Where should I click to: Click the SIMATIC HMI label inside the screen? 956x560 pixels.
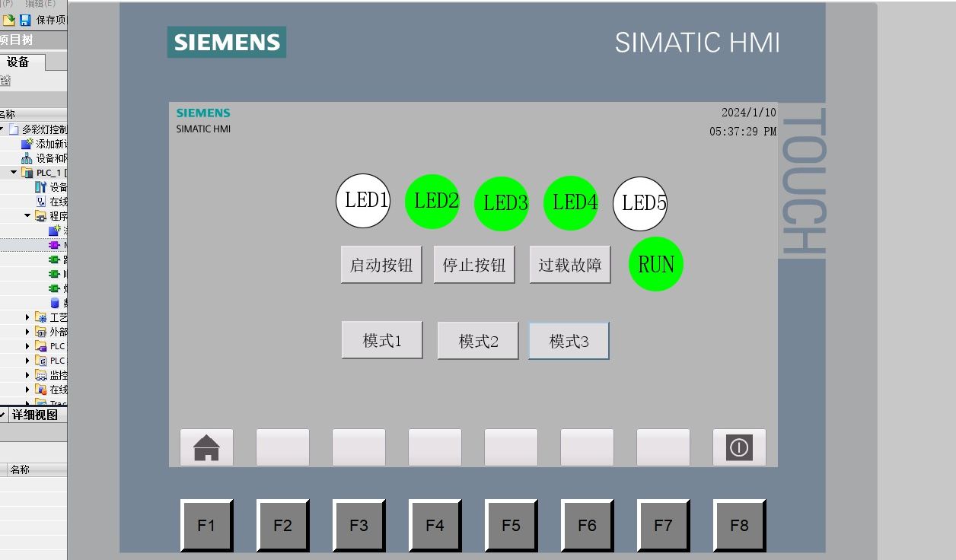(203, 129)
